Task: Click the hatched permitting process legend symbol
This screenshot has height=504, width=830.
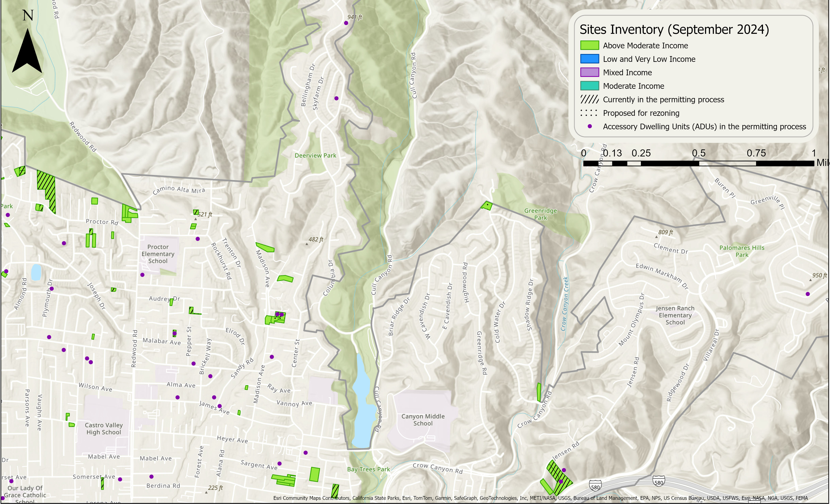Action: tap(589, 99)
